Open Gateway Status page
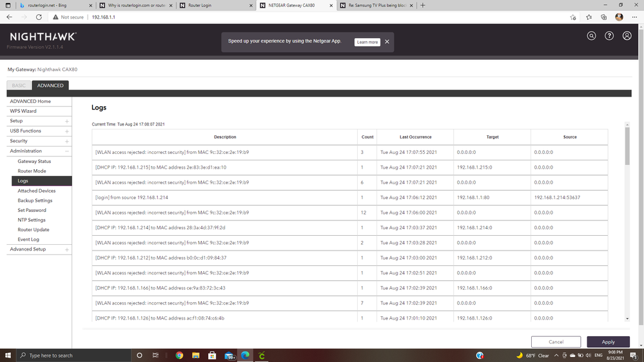This screenshot has width=644, height=362. [x=34, y=161]
